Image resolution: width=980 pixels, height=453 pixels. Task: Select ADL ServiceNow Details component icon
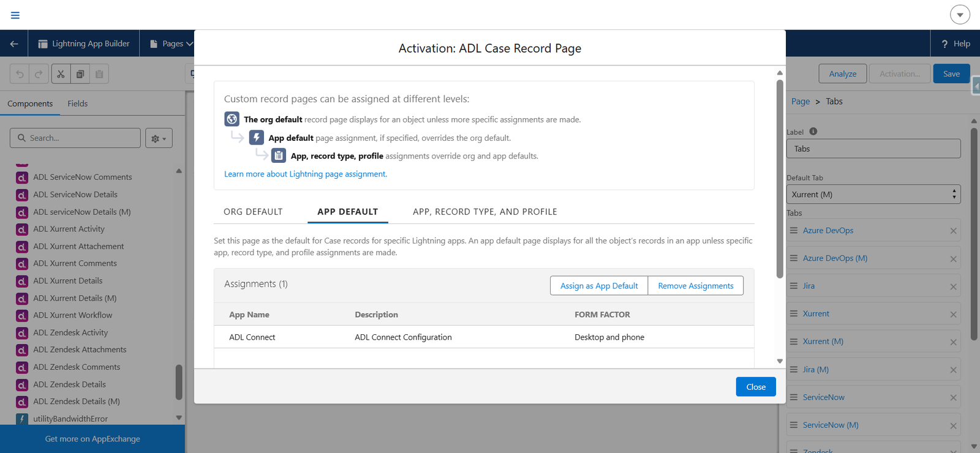(x=22, y=195)
